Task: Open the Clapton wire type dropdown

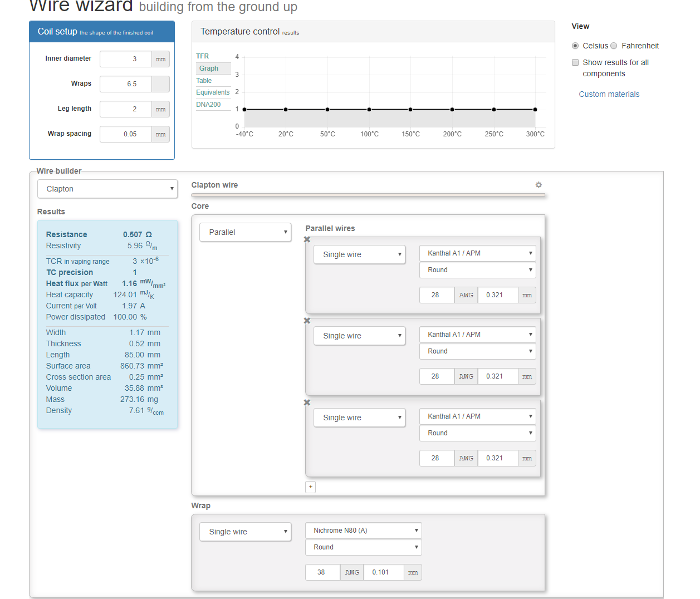Action: tap(107, 189)
